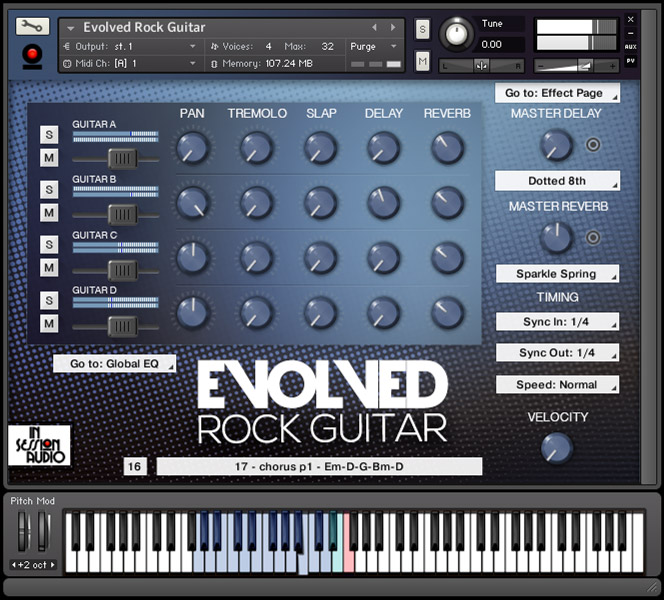Click the header pan L-R slider

481,66
